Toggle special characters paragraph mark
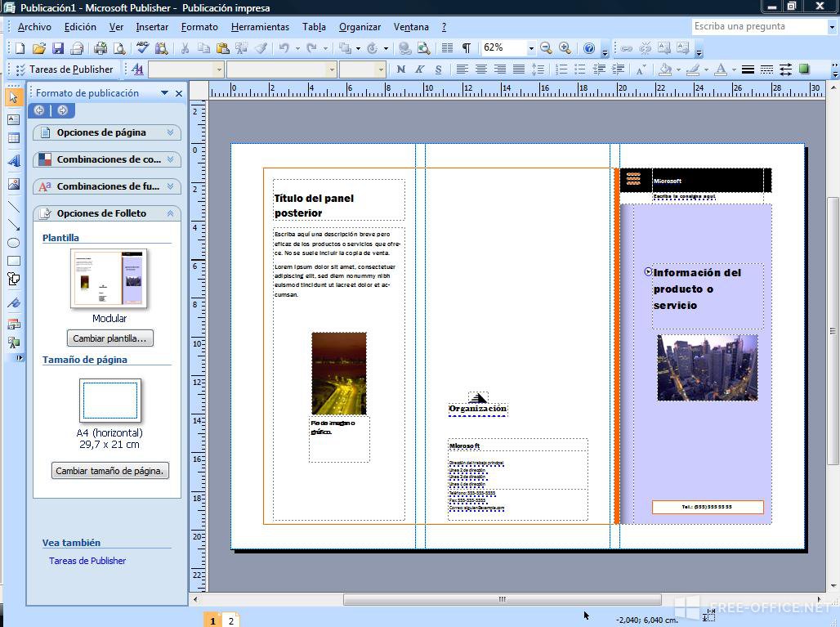This screenshot has width=840, height=627. pyautogui.click(x=466, y=48)
